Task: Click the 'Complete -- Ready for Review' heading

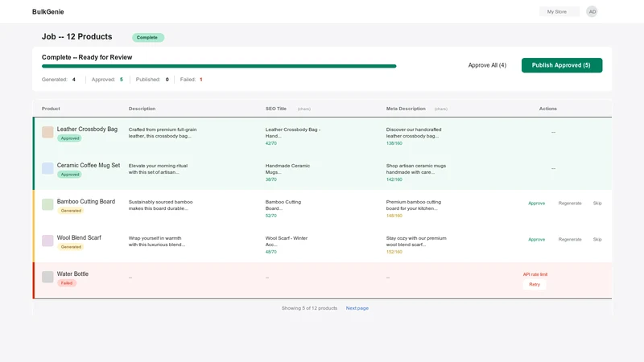Action: tap(87, 57)
